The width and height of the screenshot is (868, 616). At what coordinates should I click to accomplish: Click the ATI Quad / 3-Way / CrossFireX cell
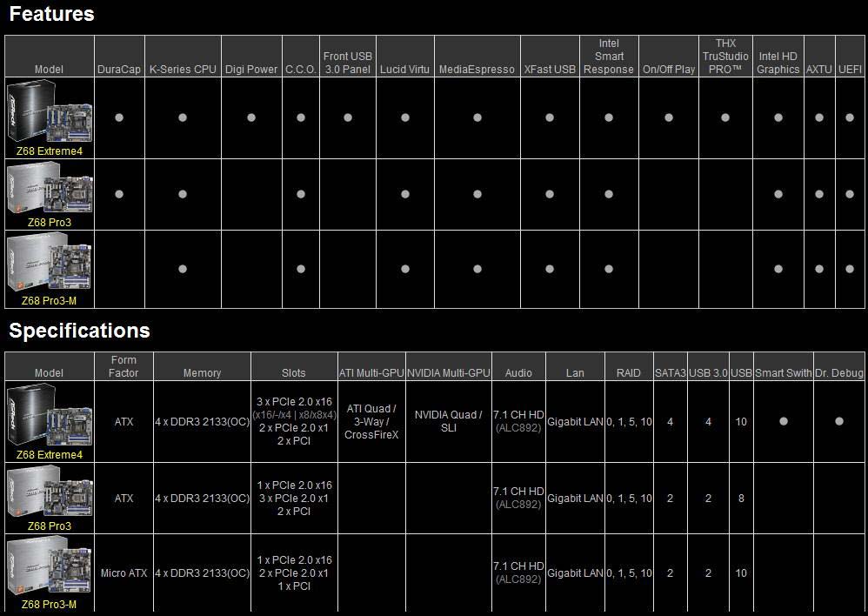click(x=371, y=421)
